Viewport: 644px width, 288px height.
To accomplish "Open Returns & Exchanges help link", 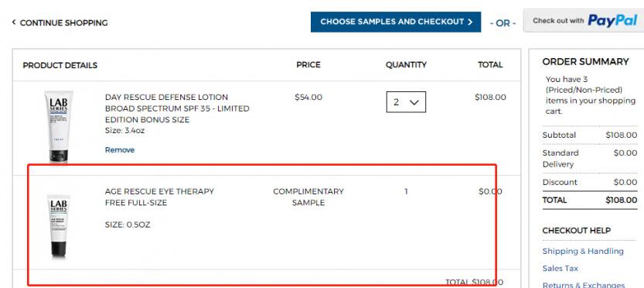I will (583, 285).
